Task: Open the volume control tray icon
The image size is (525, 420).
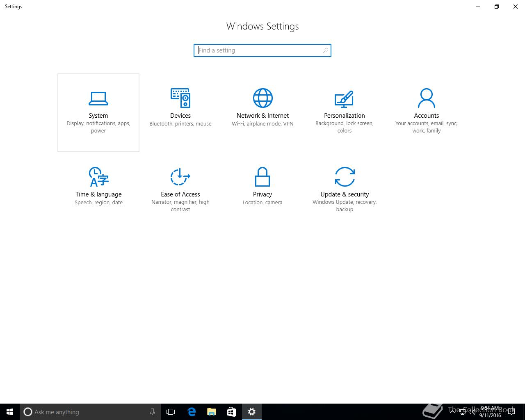Action: (x=472, y=412)
